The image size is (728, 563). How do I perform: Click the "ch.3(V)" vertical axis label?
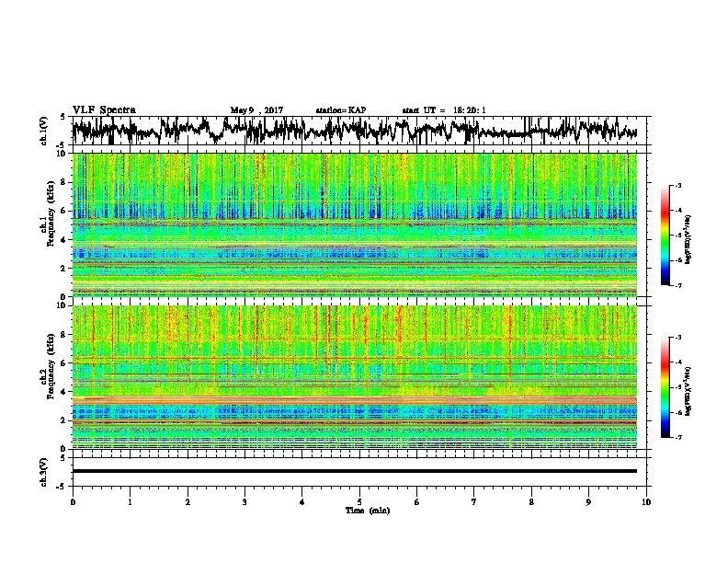44,472
